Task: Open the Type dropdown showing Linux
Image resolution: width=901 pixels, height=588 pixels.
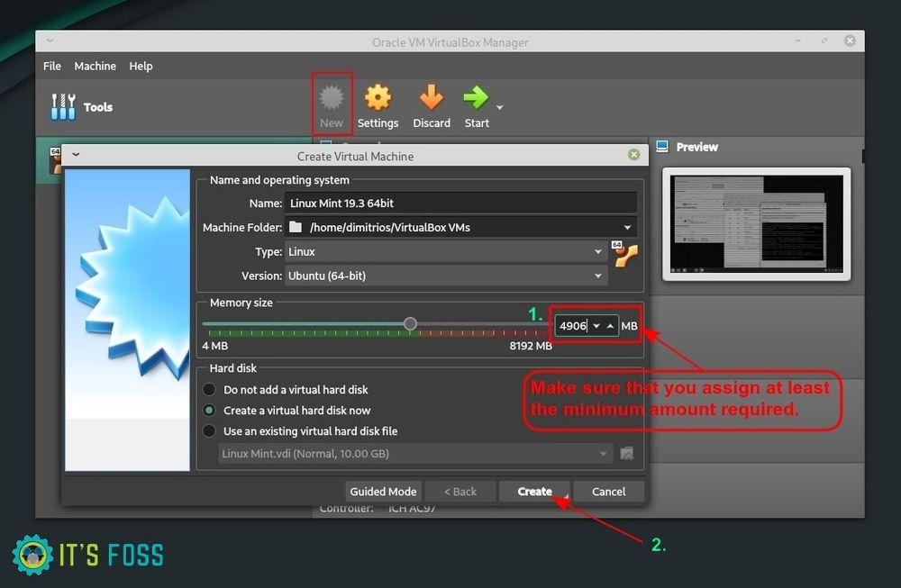Action: pyautogui.click(x=597, y=251)
